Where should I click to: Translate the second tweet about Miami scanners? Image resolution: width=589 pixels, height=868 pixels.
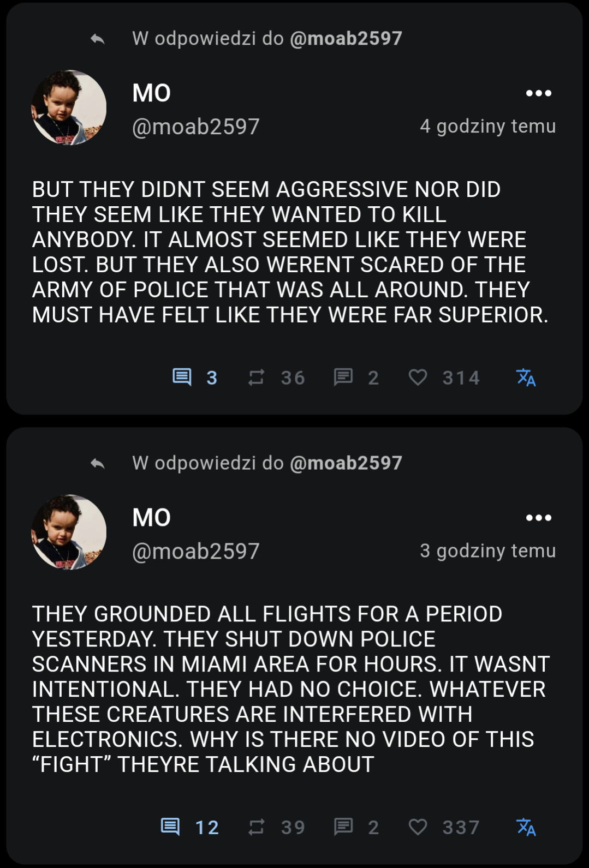[x=526, y=827]
